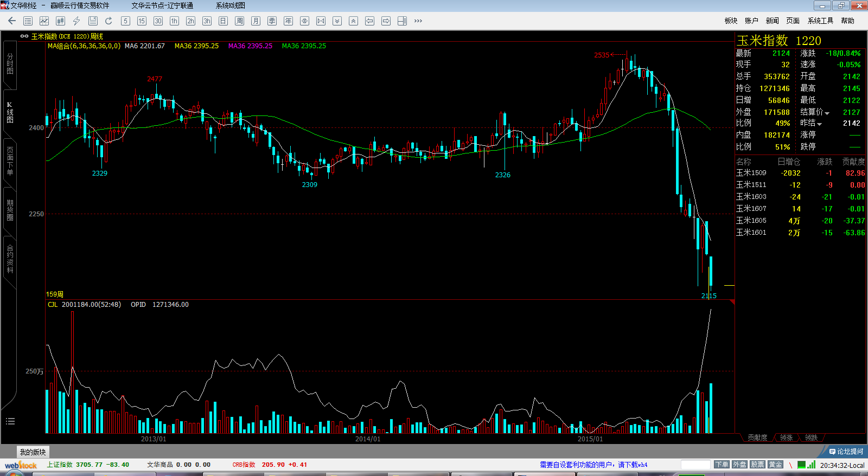The width and height of the screenshot is (868, 476).
Task: Switch to the 领涨 tab
Action: [786, 438]
